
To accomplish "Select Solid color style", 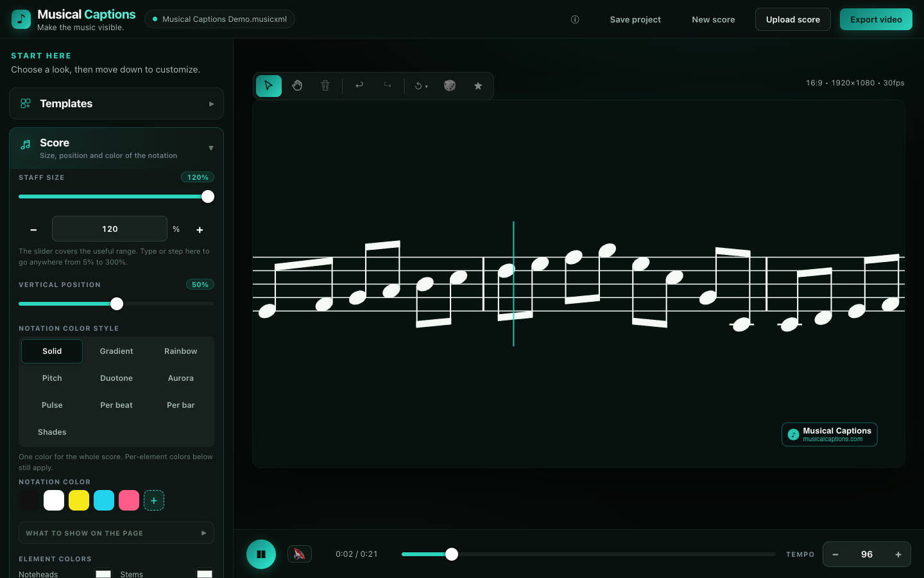I will click(x=52, y=351).
